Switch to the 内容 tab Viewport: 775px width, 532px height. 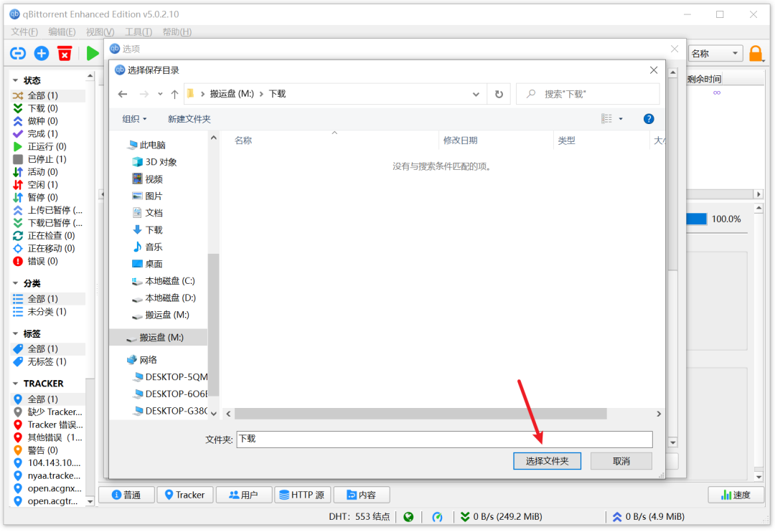click(x=361, y=495)
